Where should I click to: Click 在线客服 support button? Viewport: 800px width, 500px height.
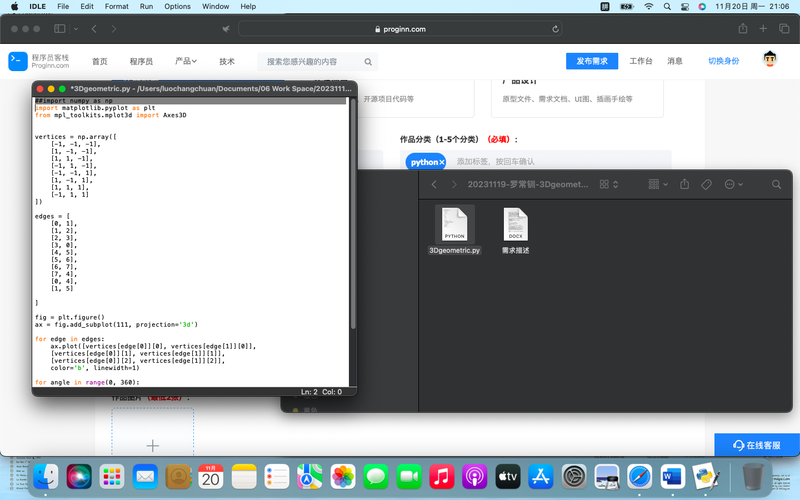pos(757,445)
